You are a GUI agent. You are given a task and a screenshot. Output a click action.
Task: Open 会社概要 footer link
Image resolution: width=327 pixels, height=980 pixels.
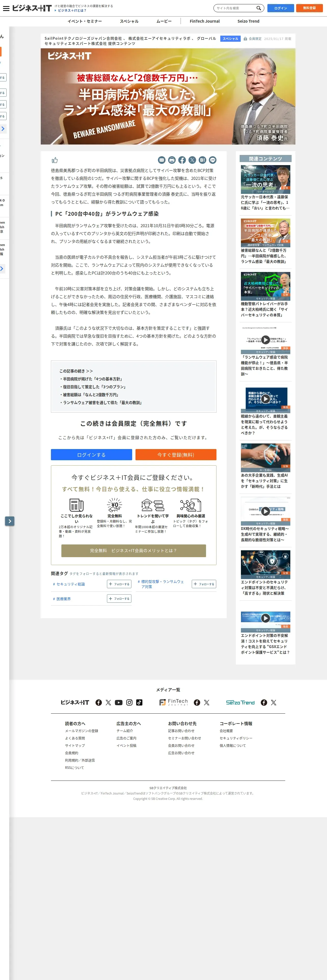click(x=226, y=731)
